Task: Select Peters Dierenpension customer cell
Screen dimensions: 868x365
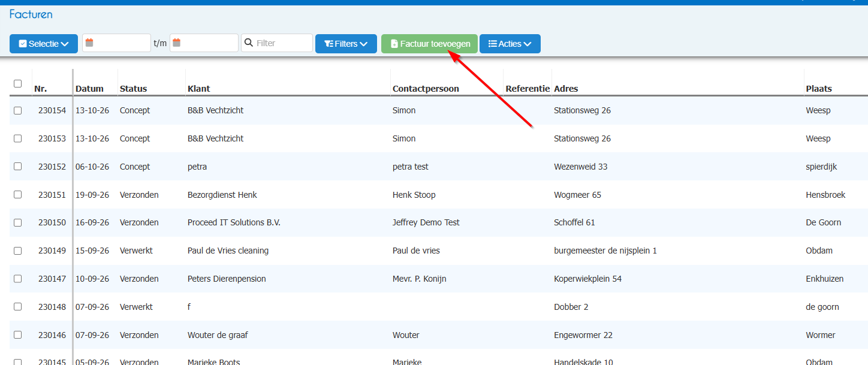Action: 227,279
